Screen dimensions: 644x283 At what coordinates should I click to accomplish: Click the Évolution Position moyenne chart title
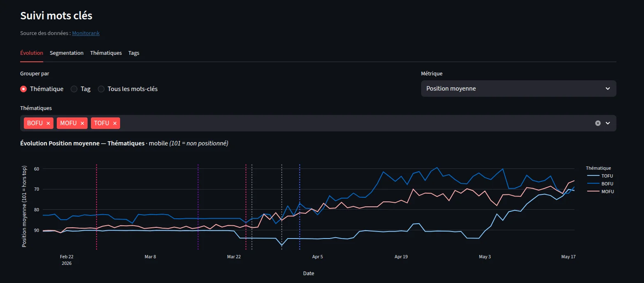[x=124, y=143]
